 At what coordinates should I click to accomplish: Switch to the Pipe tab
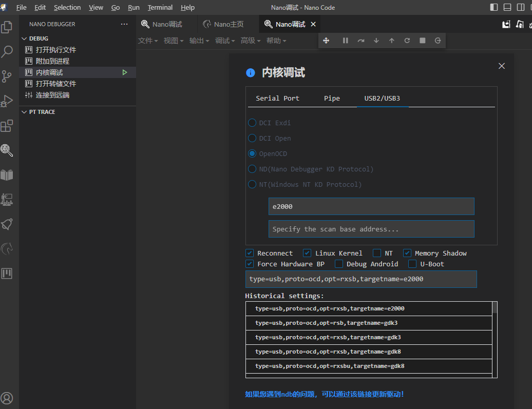(332, 99)
